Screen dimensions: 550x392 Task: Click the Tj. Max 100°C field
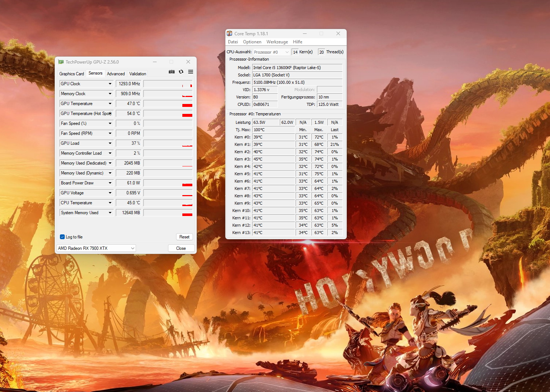(x=274, y=130)
